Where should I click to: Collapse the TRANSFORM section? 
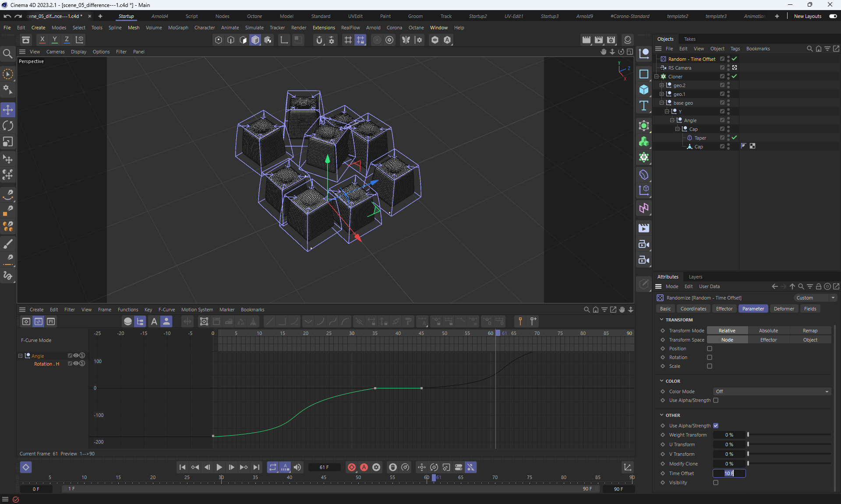(662, 320)
